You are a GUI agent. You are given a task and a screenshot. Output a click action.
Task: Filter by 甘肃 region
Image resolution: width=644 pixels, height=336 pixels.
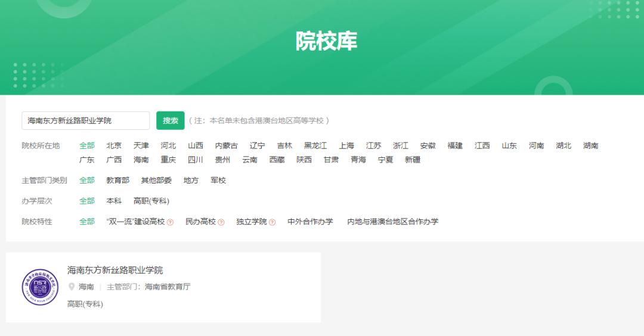[x=331, y=160]
